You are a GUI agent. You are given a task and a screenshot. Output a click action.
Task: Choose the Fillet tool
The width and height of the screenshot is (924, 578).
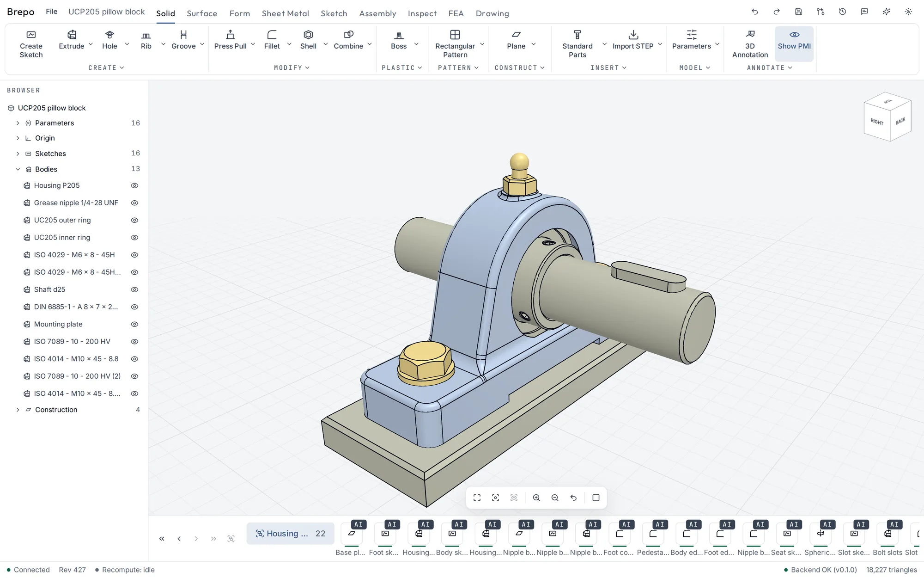pyautogui.click(x=272, y=40)
